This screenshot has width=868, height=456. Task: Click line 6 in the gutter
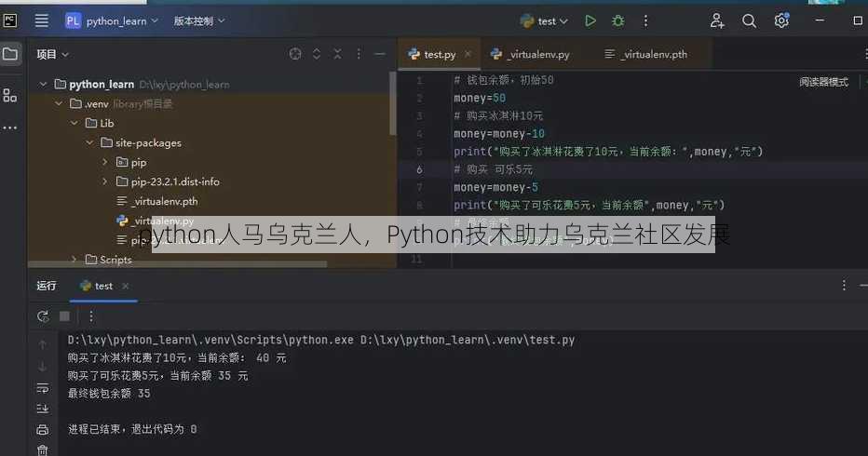point(419,169)
